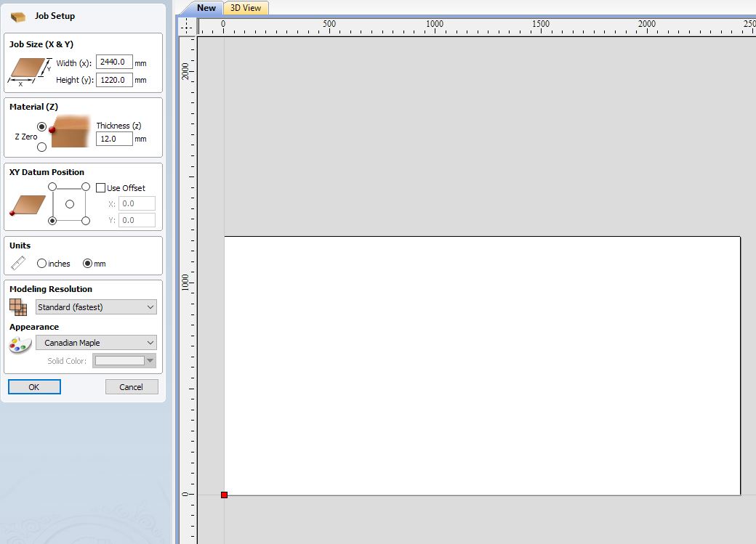Click the offset Y value field

pos(137,220)
